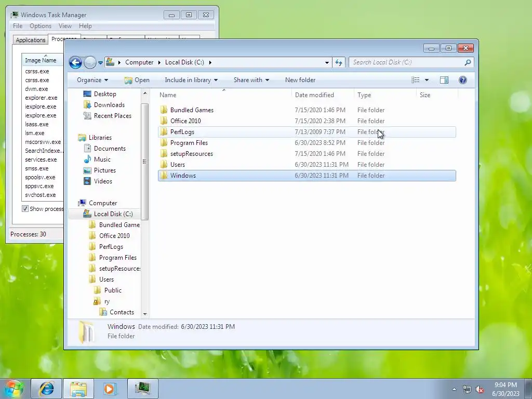Open the Help menu in Task Manager
Viewport: 532px width, 399px height.
85,26
